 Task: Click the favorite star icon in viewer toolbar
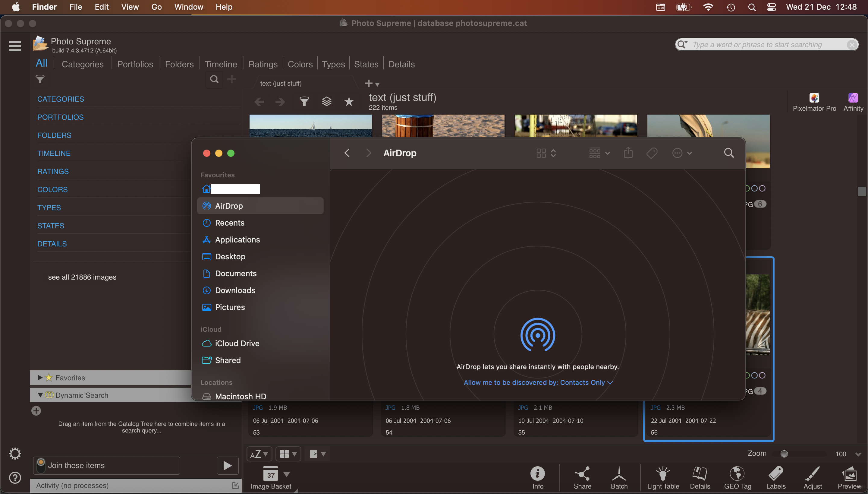click(x=349, y=101)
